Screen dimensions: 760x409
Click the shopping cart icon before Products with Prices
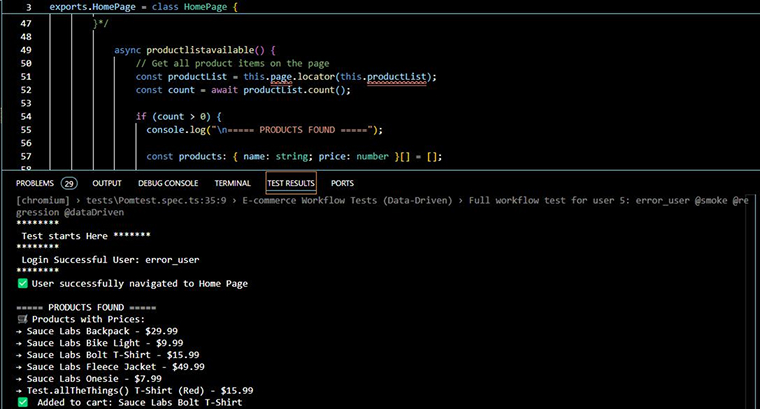coord(23,319)
